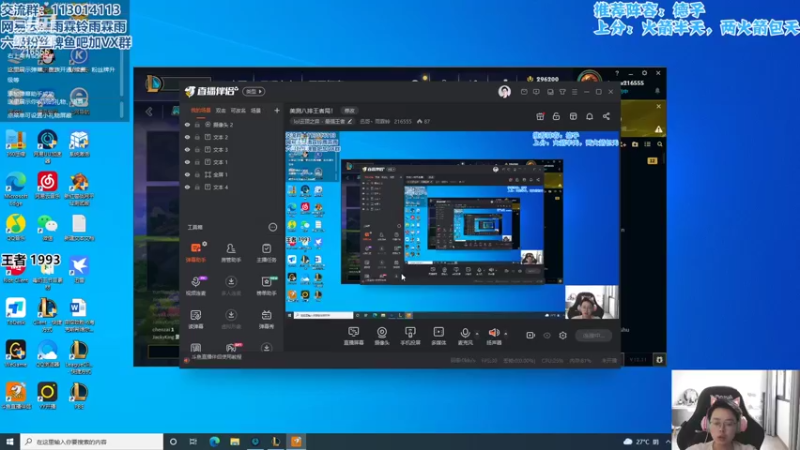Screen dimensions: 800x450
Task: Switch to the 我的场景 scene tab
Action: pos(201,110)
